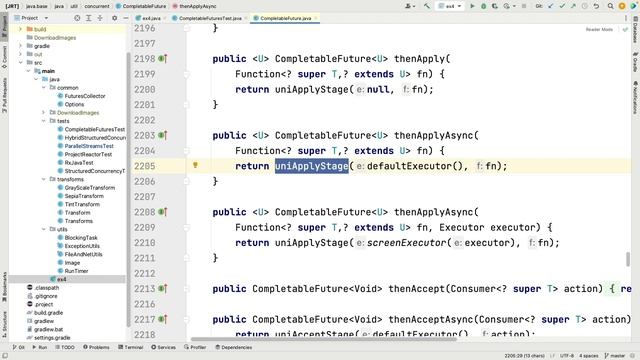Click the Git update project arrow icon
This screenshot has width=640, height=360.
point(551,6)
